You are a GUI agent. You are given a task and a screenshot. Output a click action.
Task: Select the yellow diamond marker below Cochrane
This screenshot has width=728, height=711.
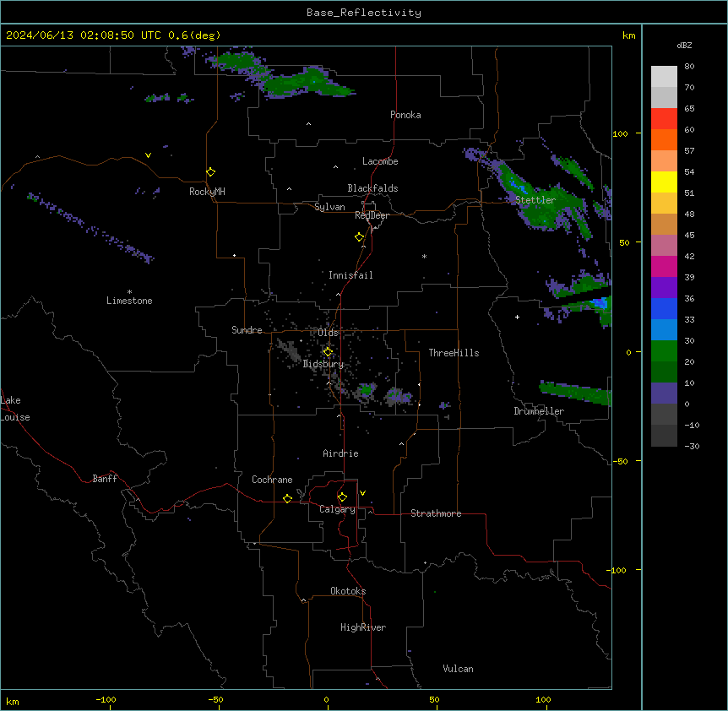pos(287,498)
